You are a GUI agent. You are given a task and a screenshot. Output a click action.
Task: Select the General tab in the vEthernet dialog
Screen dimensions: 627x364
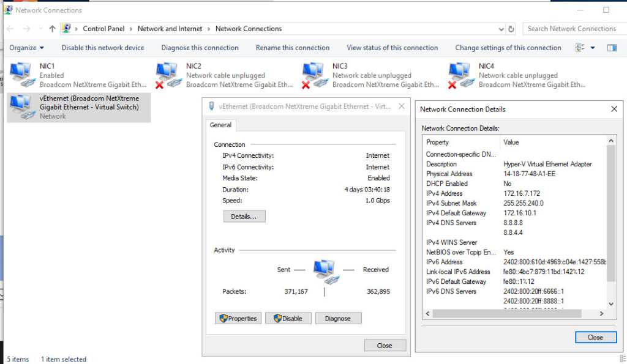tap(221, 125)
